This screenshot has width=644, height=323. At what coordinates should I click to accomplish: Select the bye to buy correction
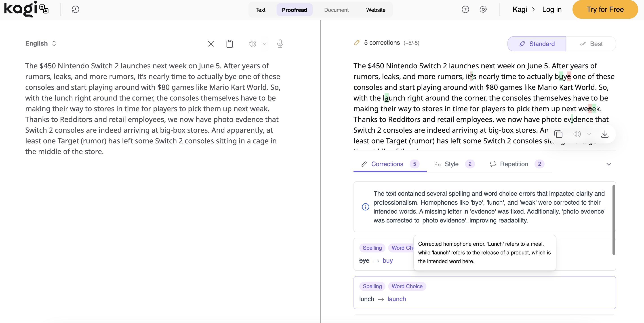(376, 260)
